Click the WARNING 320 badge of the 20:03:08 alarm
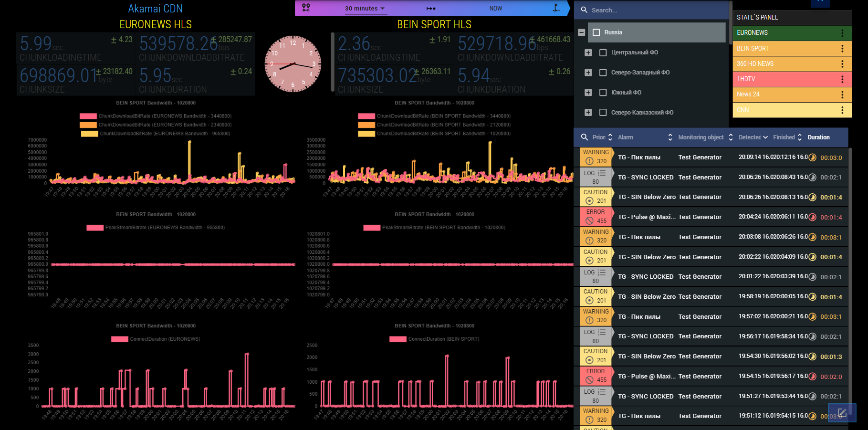Viewport: 868px width, 430px height. (x=596, y=237)
